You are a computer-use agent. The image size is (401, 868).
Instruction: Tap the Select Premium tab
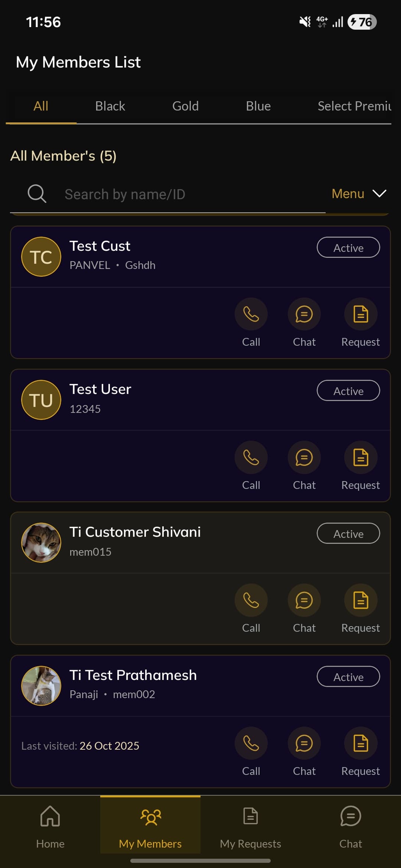tap(353, 106)
